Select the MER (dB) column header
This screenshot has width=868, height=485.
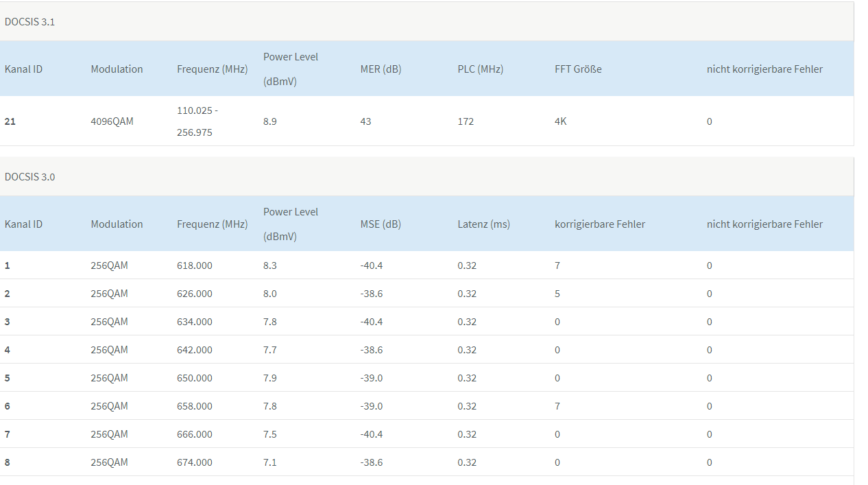(x=381, y=69)
